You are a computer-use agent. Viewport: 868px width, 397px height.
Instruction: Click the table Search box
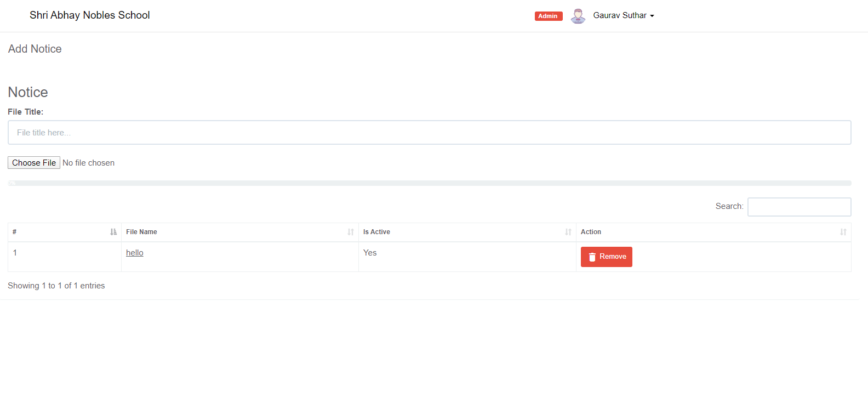point(800,207)
